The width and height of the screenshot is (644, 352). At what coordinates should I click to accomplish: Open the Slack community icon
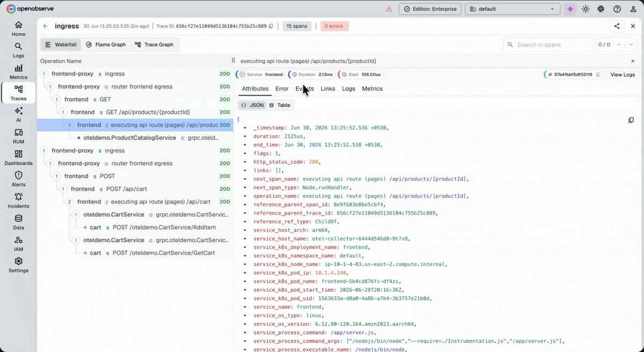pyautogui.click(x=601, y=9)
